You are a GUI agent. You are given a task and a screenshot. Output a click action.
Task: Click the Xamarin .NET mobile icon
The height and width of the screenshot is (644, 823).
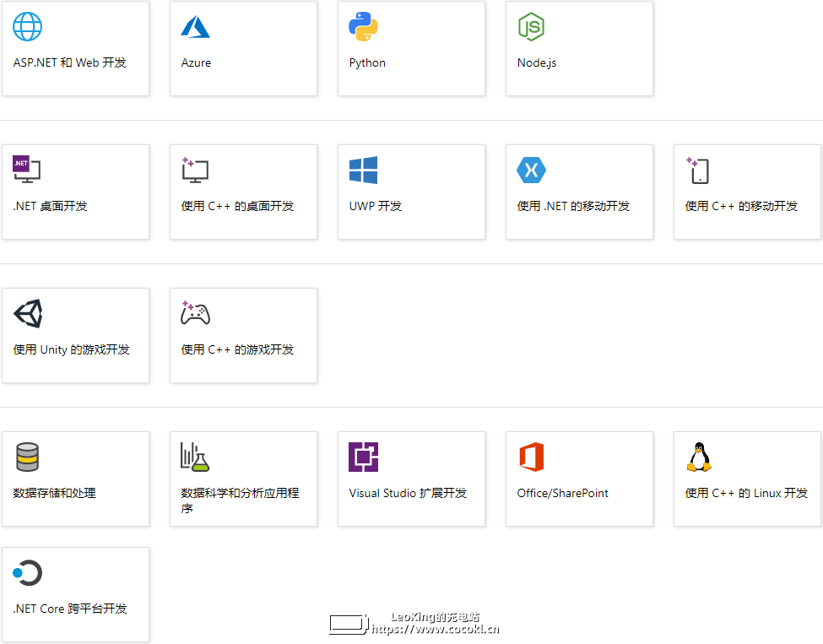531,170
